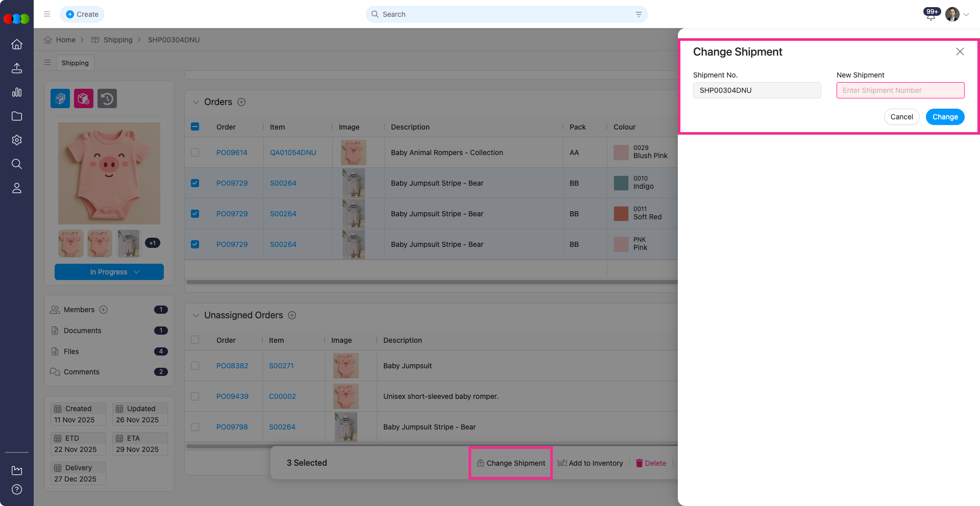Open the upload icon in sidebar
The image size is (980, 506).
point(17,68)
